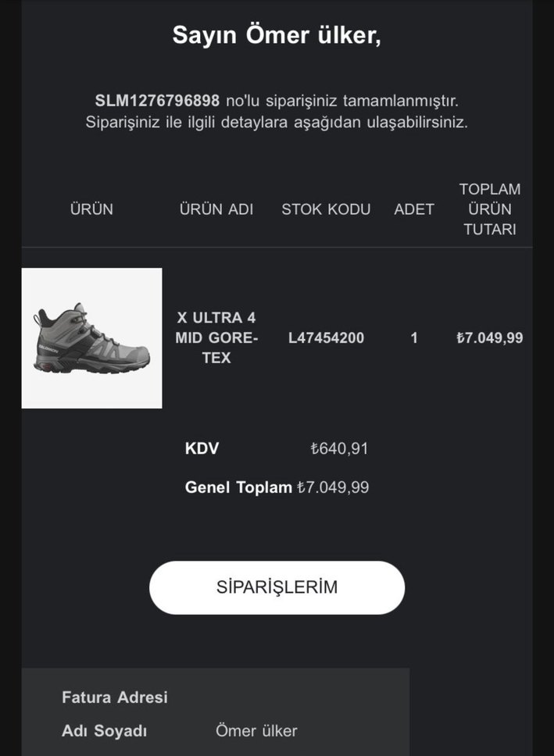The height and width of the screenshot is (756, 554).
Task: Click the KDV amount ₺640,91
Action: pyautogui.click(x=339, y=449)
